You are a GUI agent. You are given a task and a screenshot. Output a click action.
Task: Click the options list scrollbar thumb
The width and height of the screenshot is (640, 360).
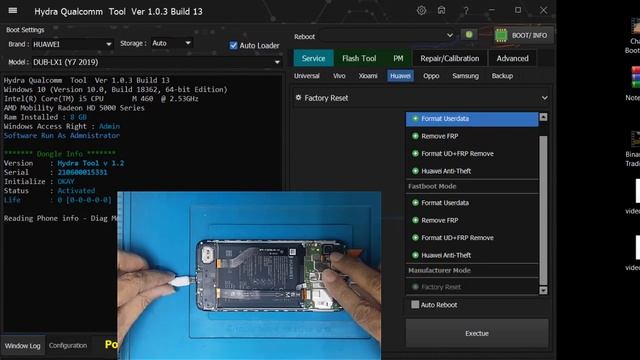coord(543,210)
